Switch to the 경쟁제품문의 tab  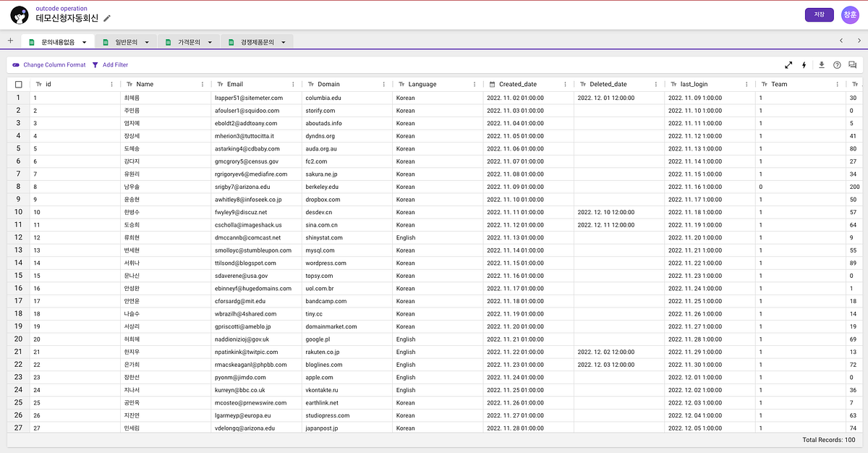coord(257,43)
